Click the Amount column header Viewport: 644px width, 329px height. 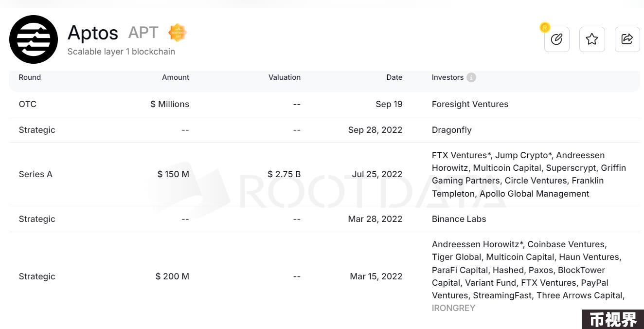176,77
